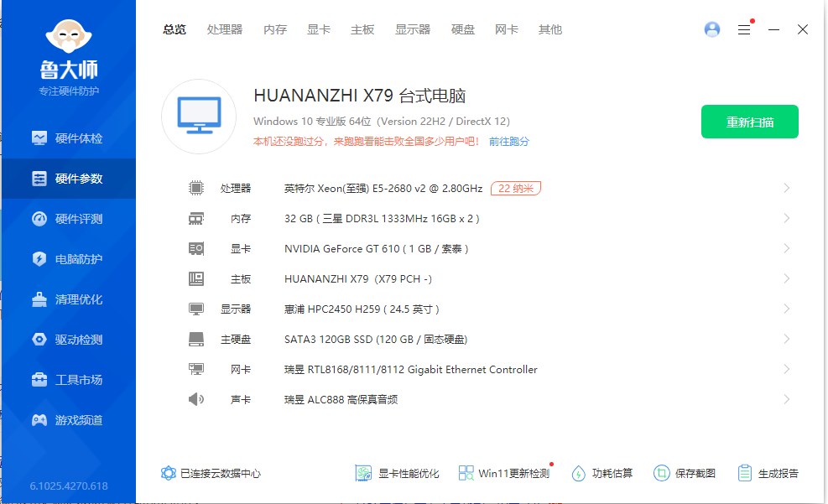Viewport: 828px width, 504px height.
Task: Click the user account avatar icon
Action: 712,29
